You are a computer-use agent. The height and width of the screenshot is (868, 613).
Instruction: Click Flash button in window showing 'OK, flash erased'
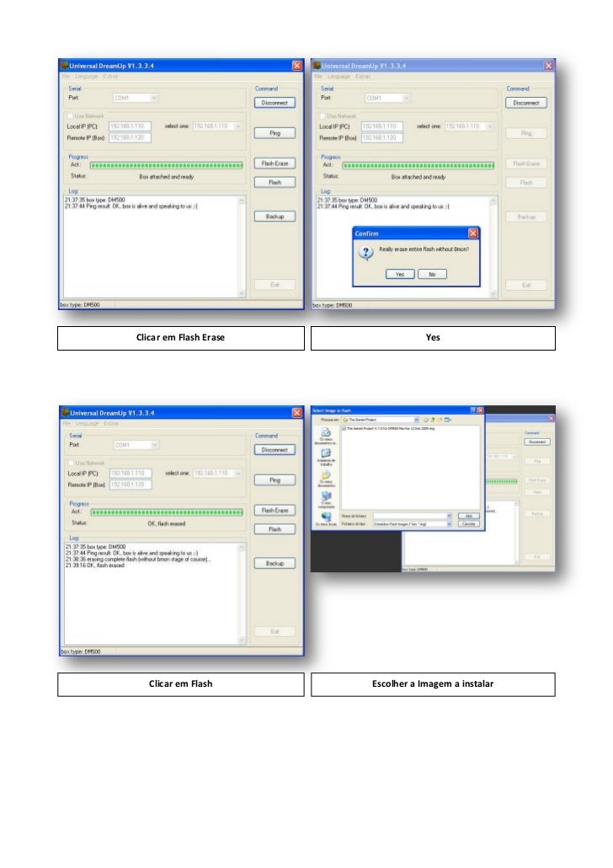[275, 529]
